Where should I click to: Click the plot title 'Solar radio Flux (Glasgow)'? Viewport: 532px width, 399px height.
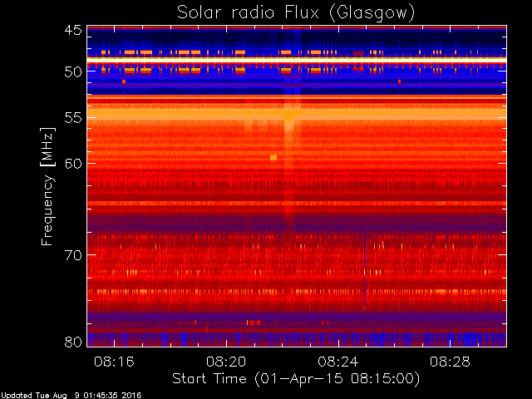pyautogui.click(x=296, y=13)
